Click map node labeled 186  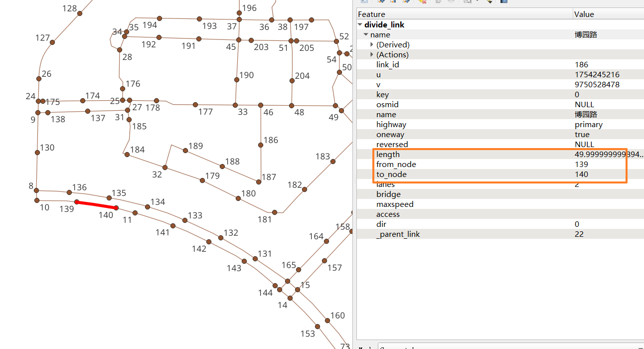[x=261, y=145]
